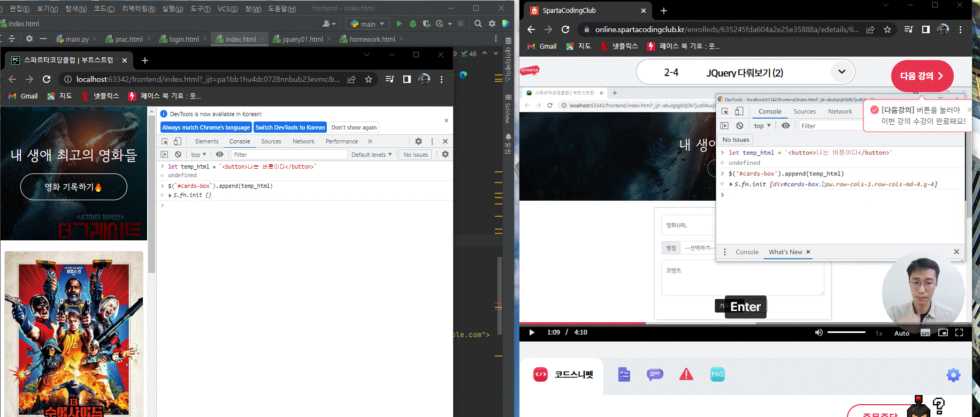Open PyCharm Search Everywhere magnifier

pos(478,24)
